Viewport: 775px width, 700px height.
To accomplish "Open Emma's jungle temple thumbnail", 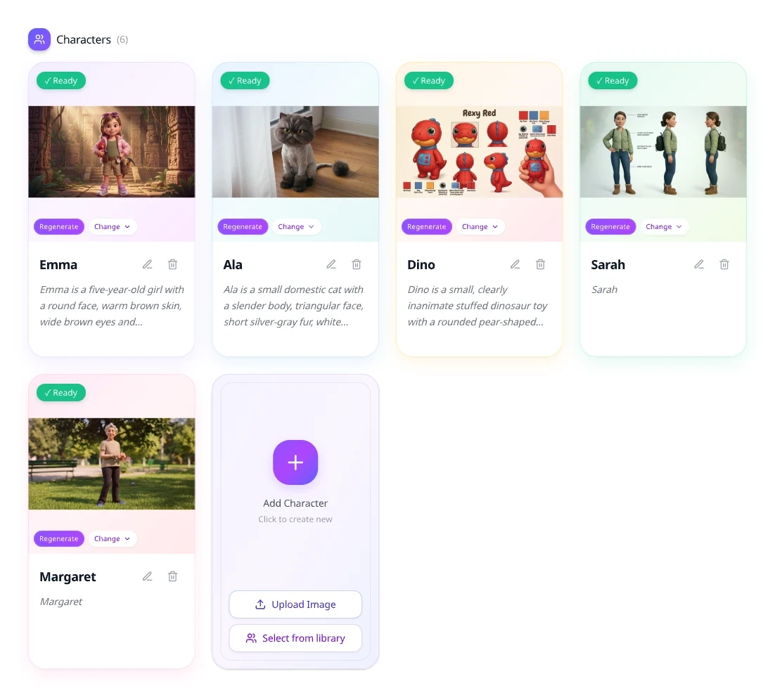I will (112, 152).
